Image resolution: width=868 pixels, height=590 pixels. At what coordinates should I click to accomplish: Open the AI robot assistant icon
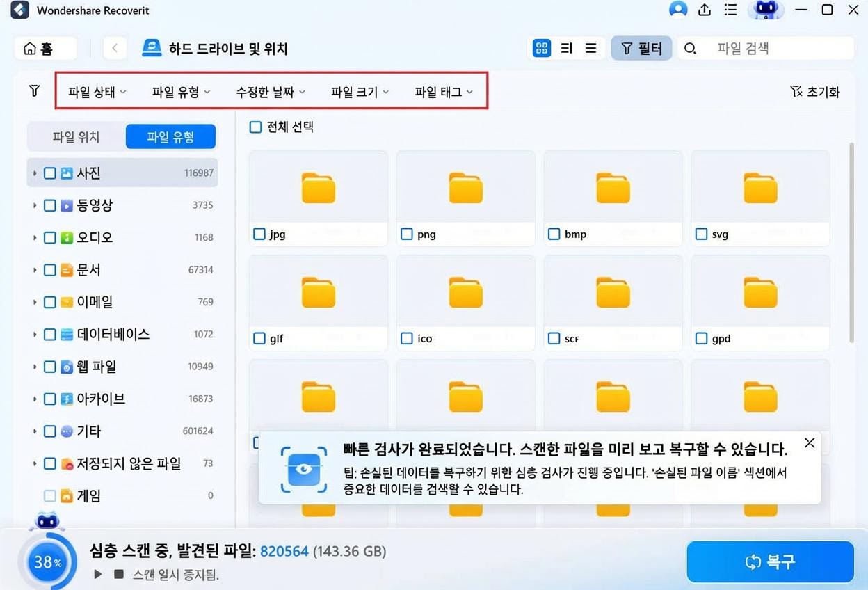click(765, 10)
